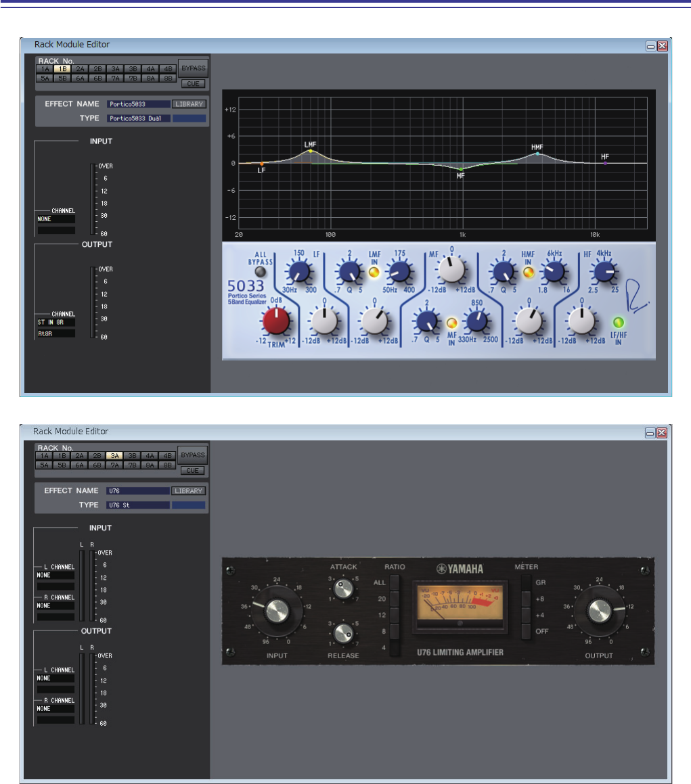Open the Portico5033 Dual type field

tap(138, 118)
